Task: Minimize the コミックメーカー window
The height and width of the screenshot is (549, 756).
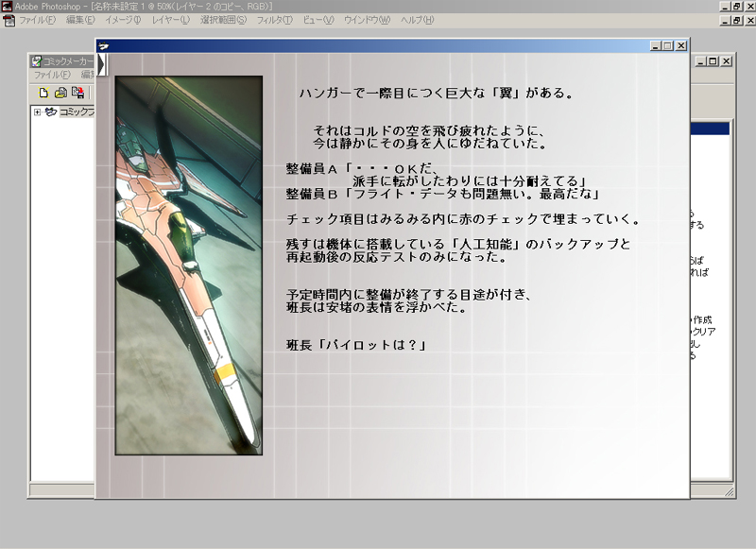Action: (701, 61)
